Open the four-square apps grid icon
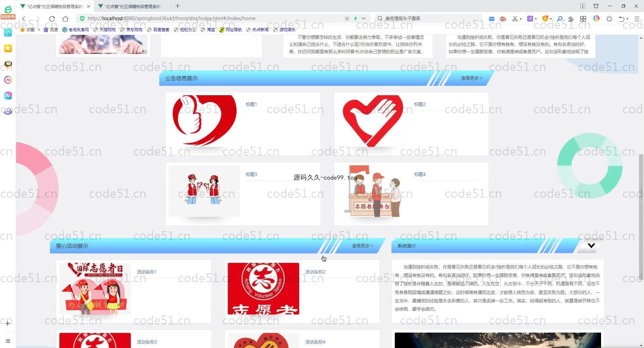 tap(583, 19)
